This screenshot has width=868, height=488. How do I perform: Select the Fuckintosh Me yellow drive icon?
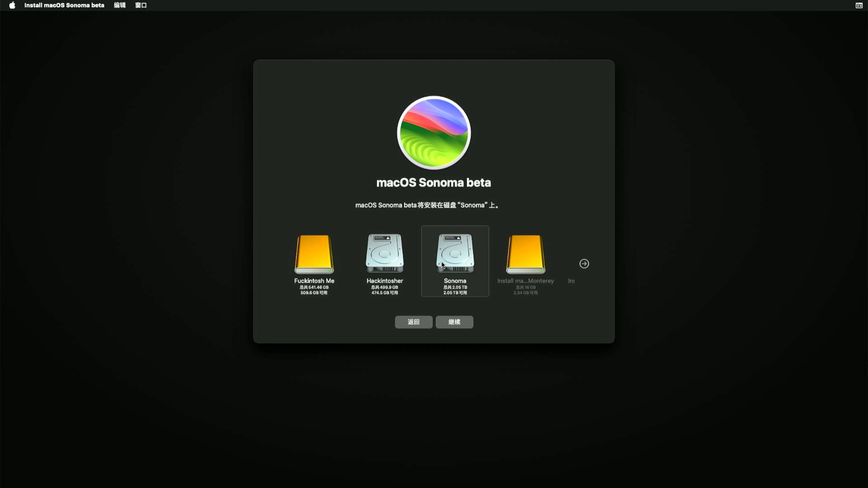[x=314, y=254]
